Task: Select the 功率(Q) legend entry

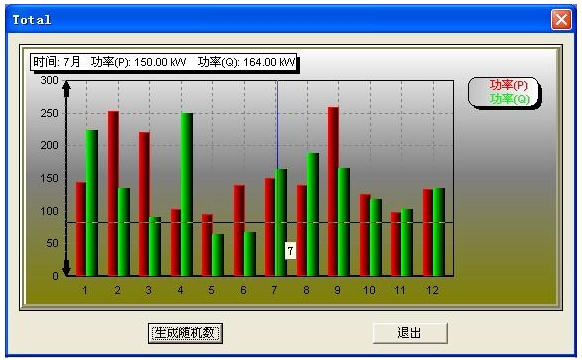Action: click(509, 99)
